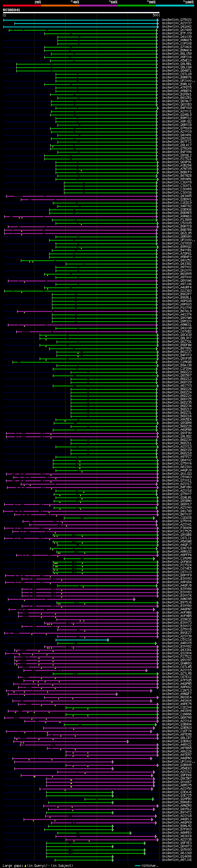The image size is (197, 868).
Task: Select the AV386941 query label
Action: 11,10
